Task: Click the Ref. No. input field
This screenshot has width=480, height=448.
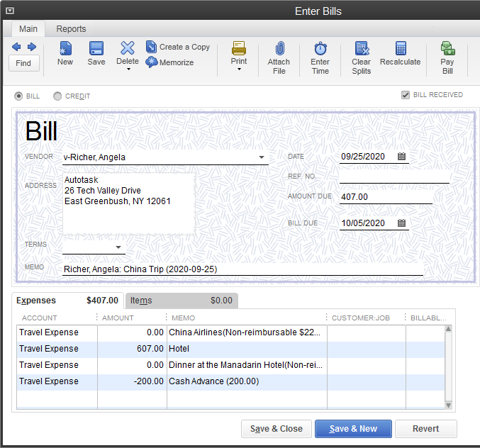Action: pyautogui.click(x=394, y=177)
